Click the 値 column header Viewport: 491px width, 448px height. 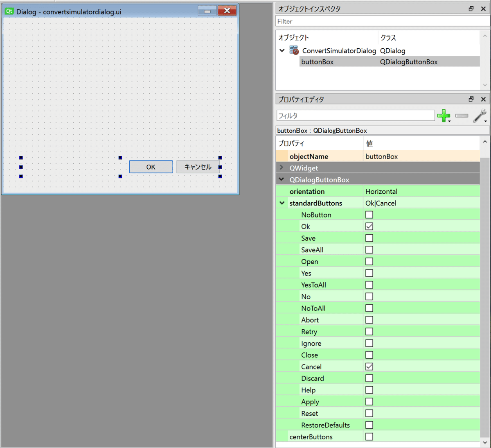pos(421,143)
